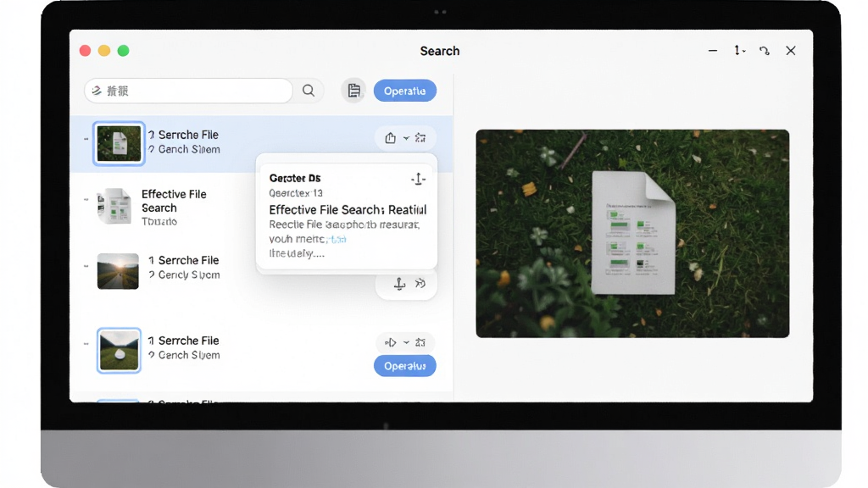Select the white stone landscape thumbnail
Screen dimensions: 868x488
coord(119,351)
